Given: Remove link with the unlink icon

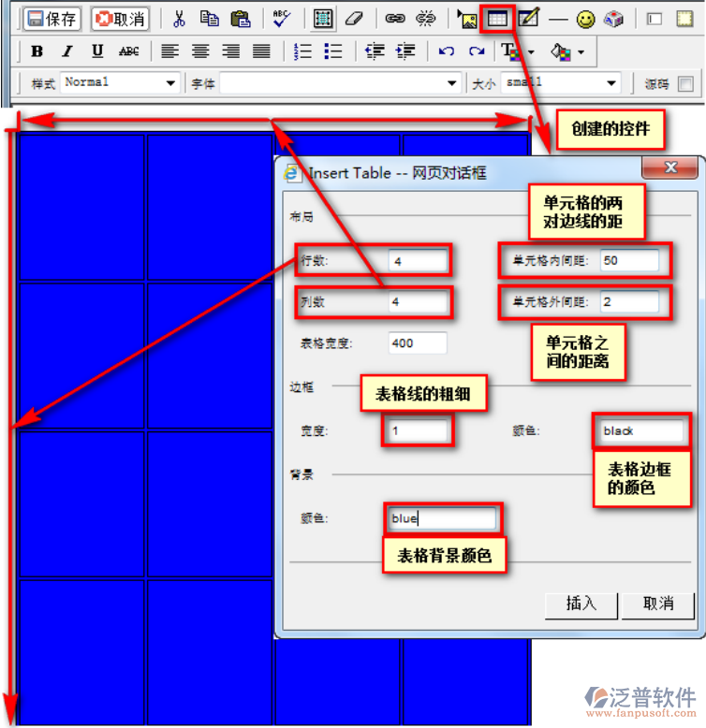Looking at the screenshot, I should (x=425, y=19).
